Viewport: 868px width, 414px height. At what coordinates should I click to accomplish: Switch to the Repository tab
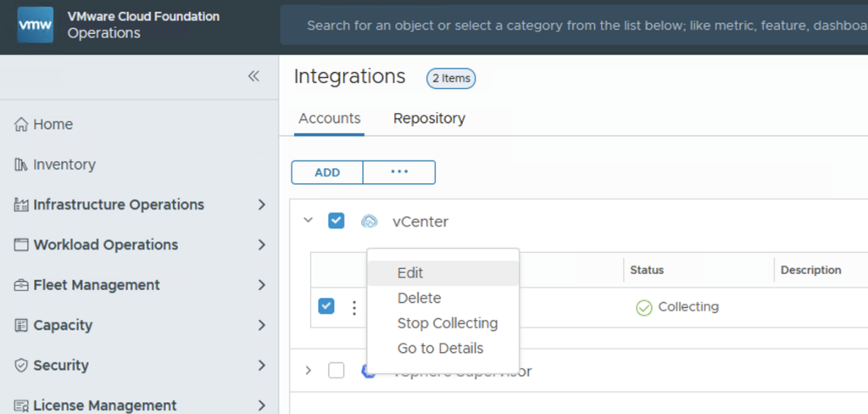pos(429,119)
